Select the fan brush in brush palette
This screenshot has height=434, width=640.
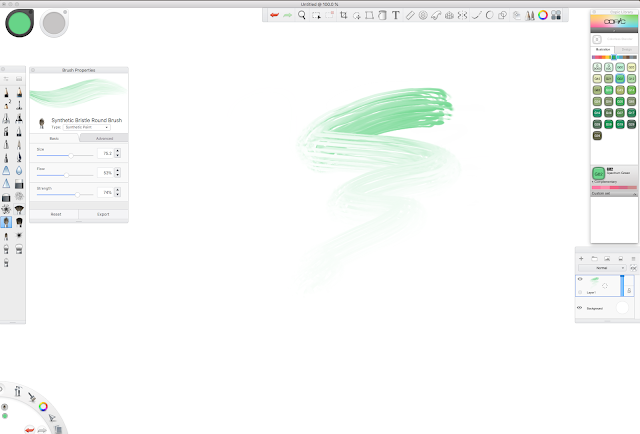pos(19,209)
